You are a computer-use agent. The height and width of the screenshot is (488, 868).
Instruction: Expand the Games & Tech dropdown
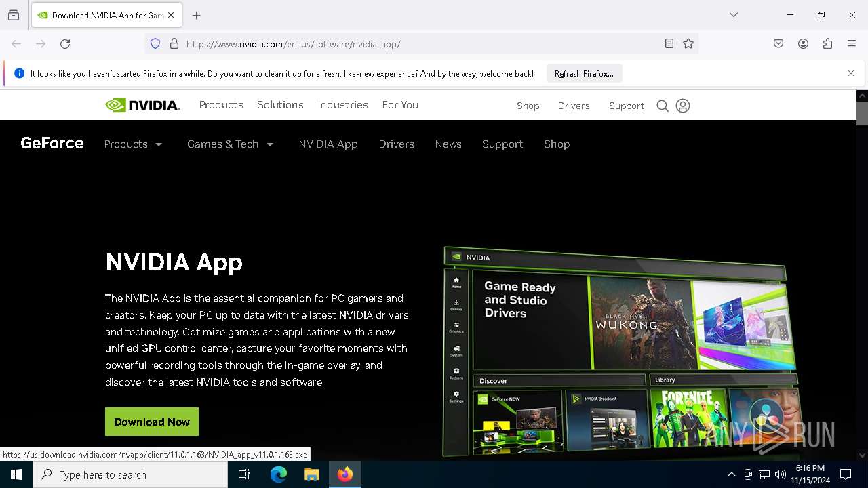pyautogui.click(x=231, y=144)
